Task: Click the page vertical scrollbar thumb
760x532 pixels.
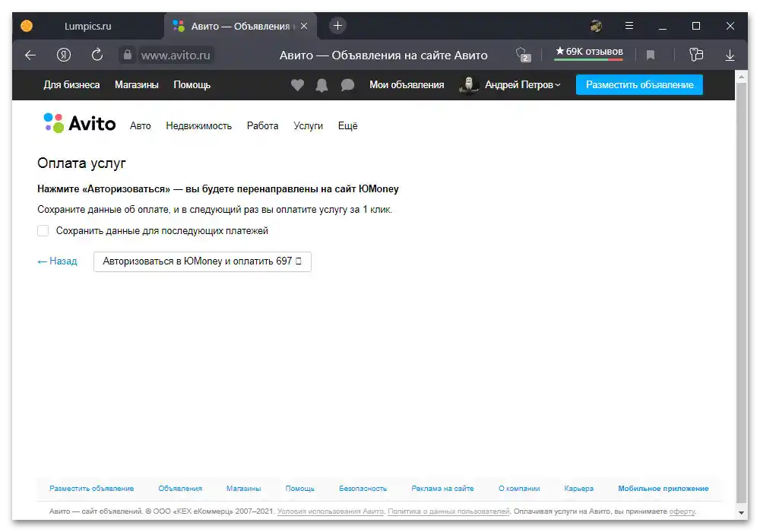Action: click(x=741, y=293)
